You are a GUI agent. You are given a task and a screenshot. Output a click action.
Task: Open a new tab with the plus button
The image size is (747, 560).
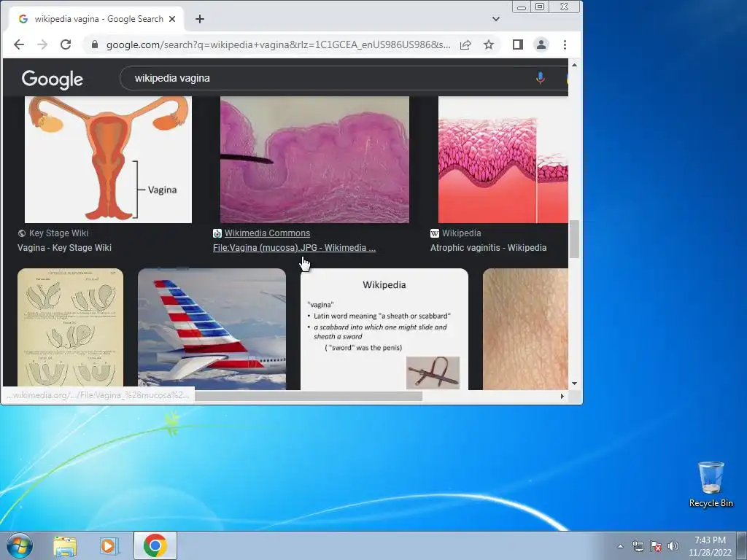[200, 19]
